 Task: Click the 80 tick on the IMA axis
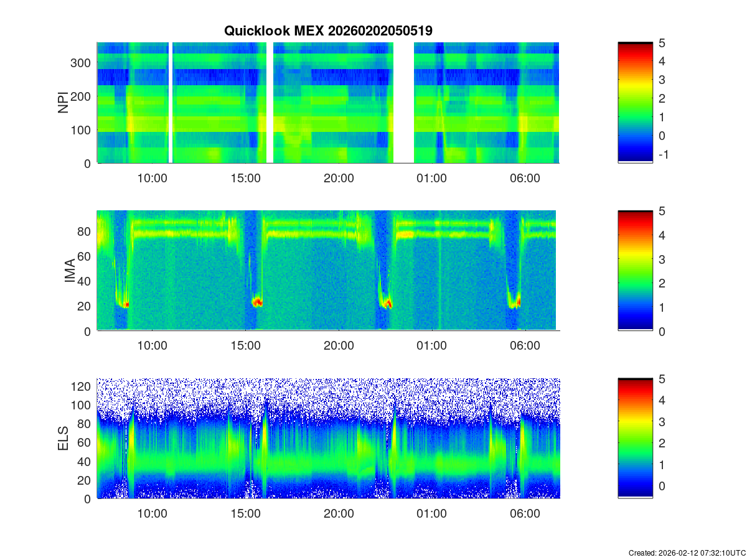pos(85,231)
